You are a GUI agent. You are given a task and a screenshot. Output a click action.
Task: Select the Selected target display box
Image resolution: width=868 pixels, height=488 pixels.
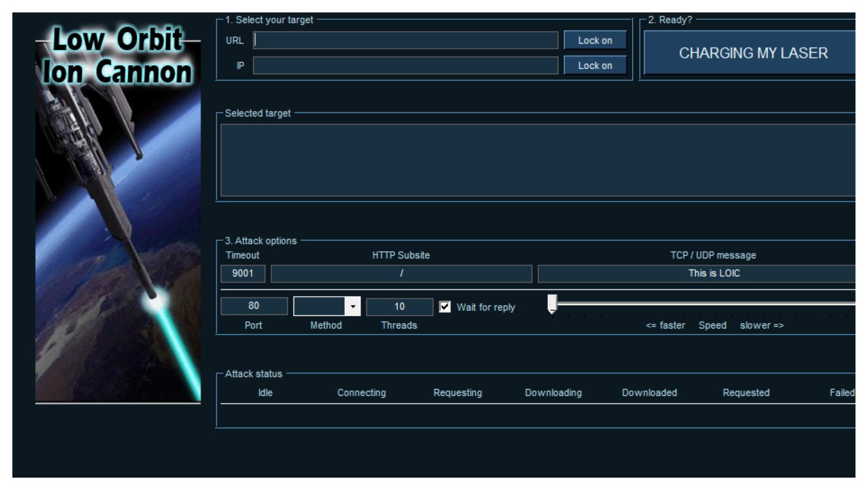coord(537,160)
